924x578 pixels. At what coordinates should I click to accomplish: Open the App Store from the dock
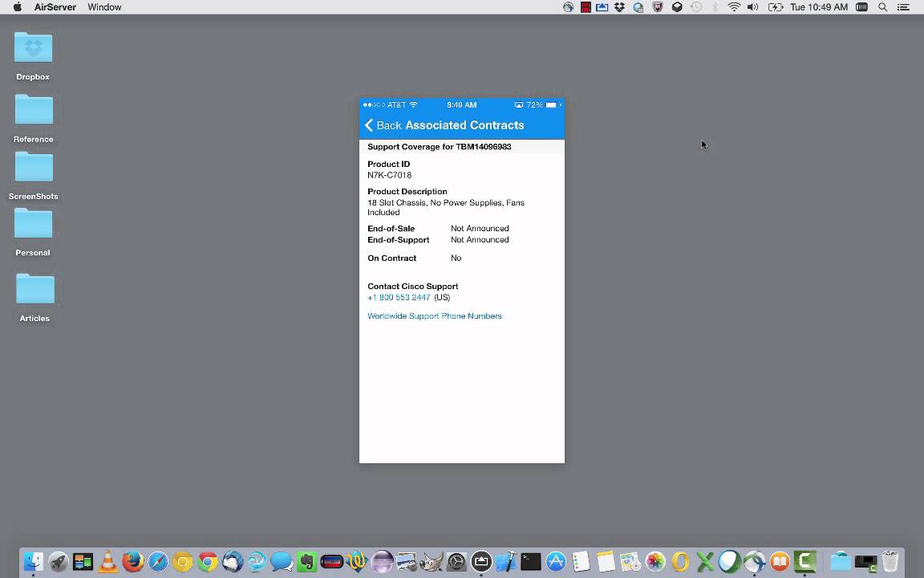556,561
